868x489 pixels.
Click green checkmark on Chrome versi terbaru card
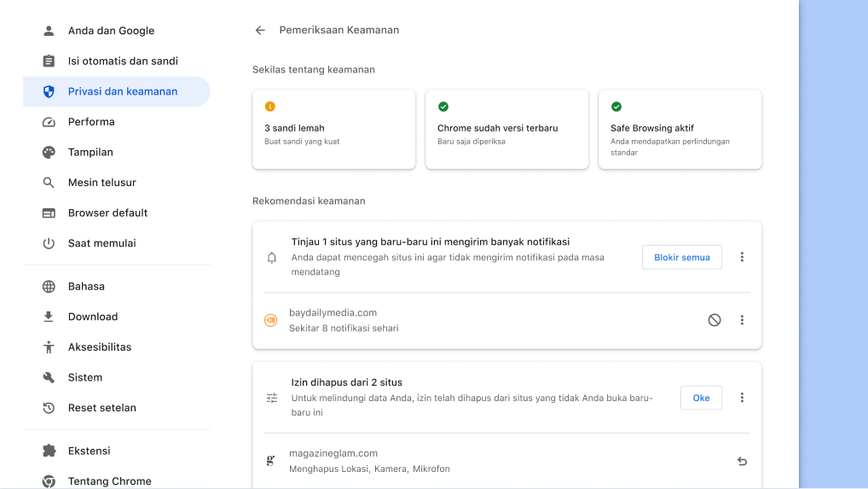pyautogui.click(x=443, y=107)
